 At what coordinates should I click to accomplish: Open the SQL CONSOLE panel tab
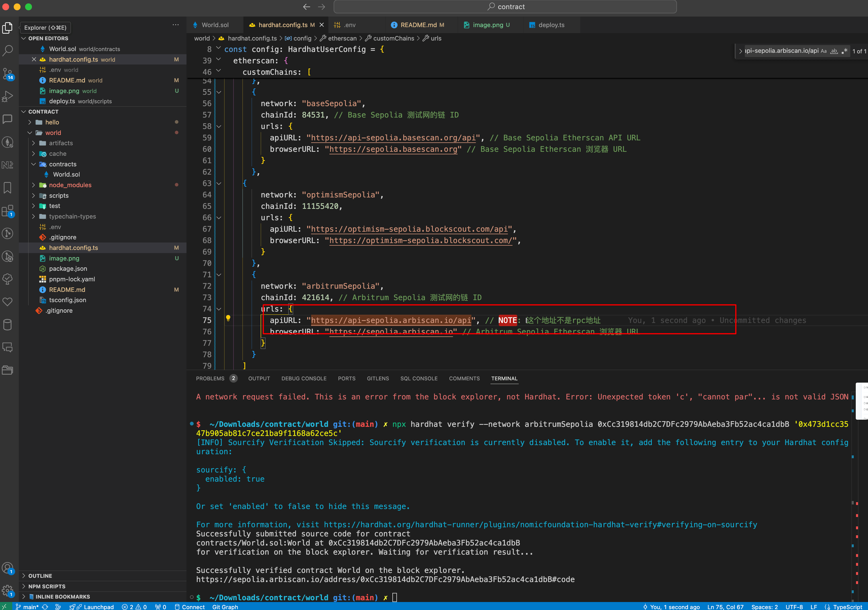[419, 379]
